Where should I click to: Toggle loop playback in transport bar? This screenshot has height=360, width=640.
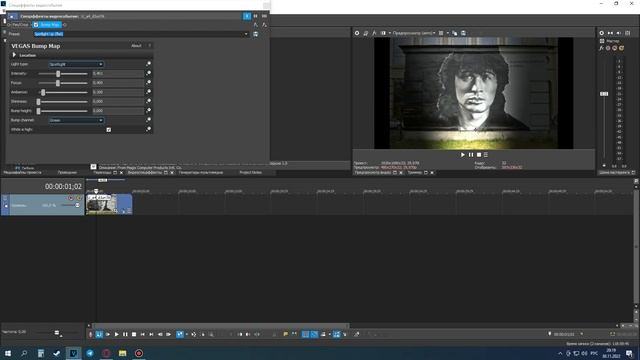(x=99, y=334)
